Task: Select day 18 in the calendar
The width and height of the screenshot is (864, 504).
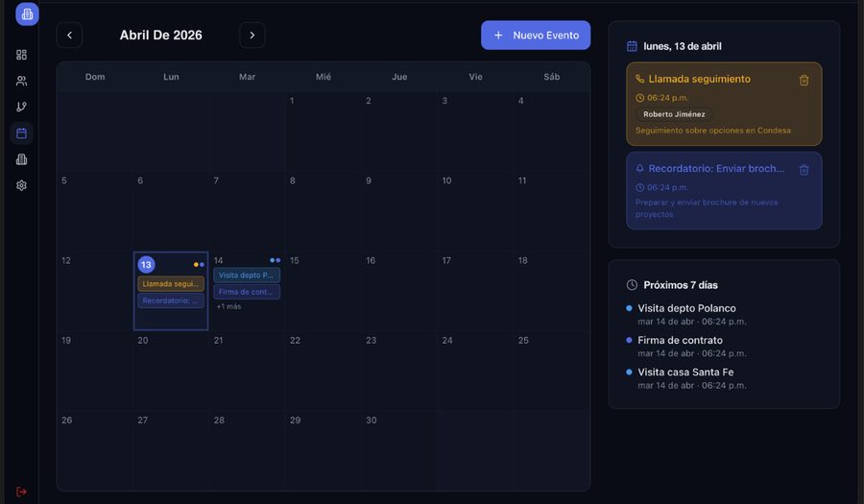Action: click(x=551, y=291)
